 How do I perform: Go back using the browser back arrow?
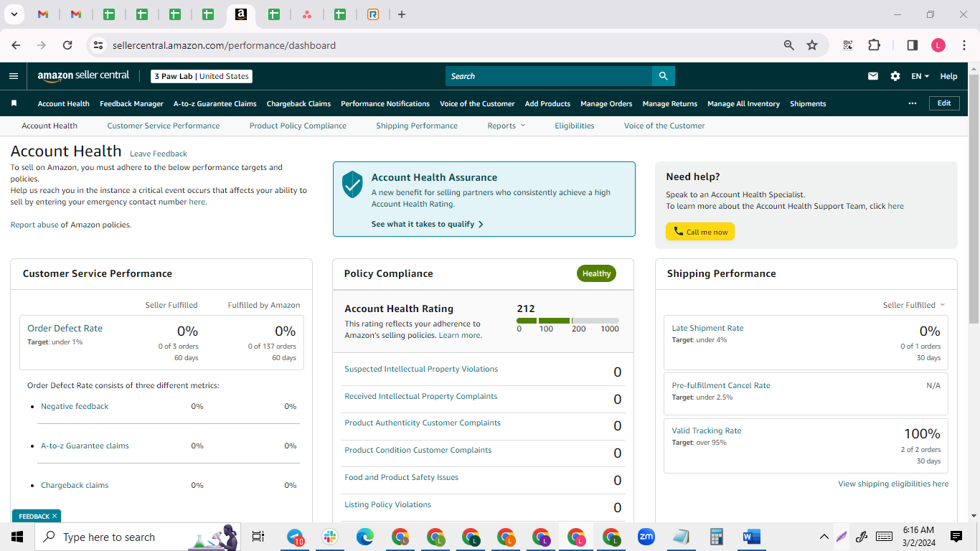pyautogui.click(x=16, y=45)
